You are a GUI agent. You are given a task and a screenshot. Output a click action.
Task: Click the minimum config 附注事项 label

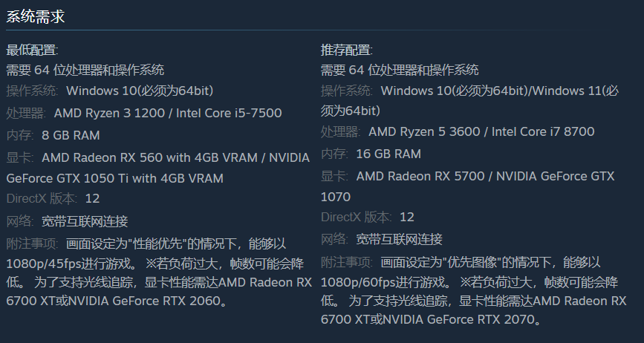pyautogui.click(x=32, y=244)
